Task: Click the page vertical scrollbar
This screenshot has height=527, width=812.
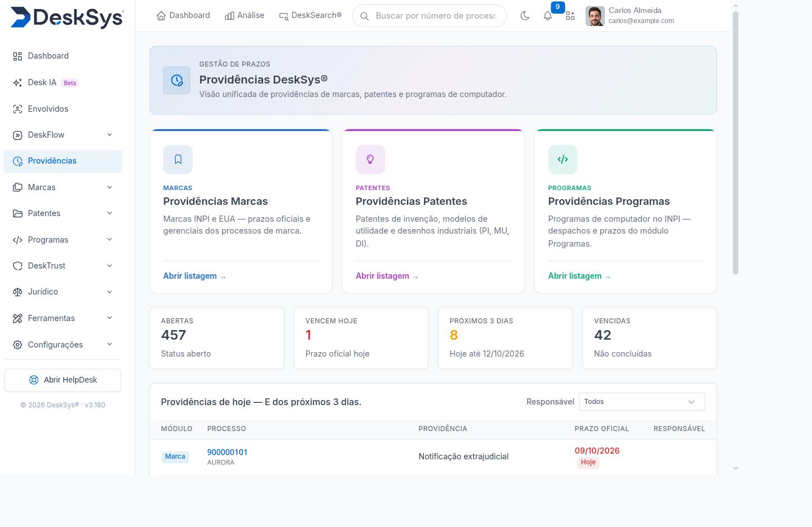Action: 735,143
